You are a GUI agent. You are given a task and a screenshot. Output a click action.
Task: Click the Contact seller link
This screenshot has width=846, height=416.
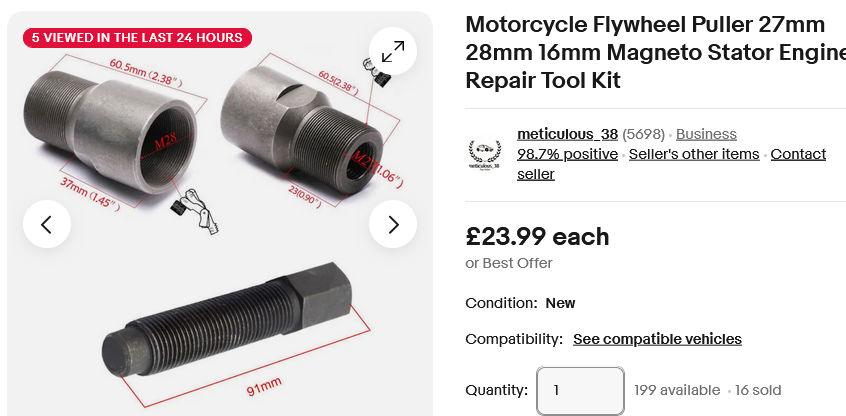point(671,164)
